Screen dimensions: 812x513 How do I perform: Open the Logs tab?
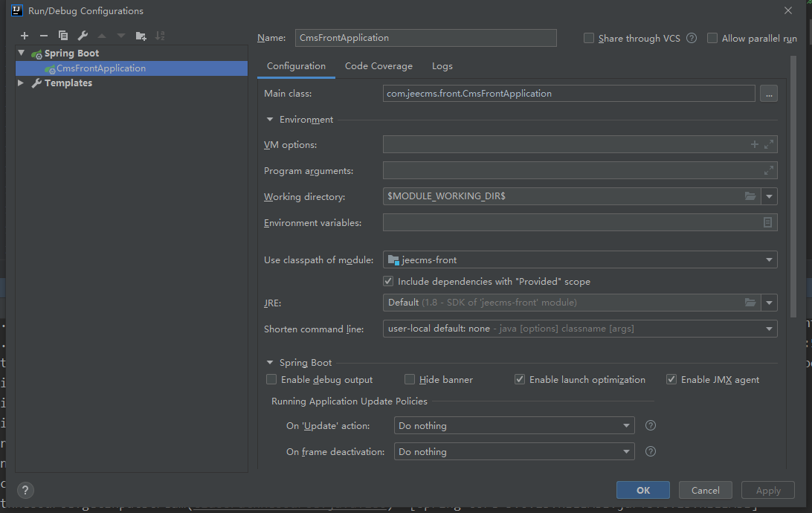tap(442, 66)
